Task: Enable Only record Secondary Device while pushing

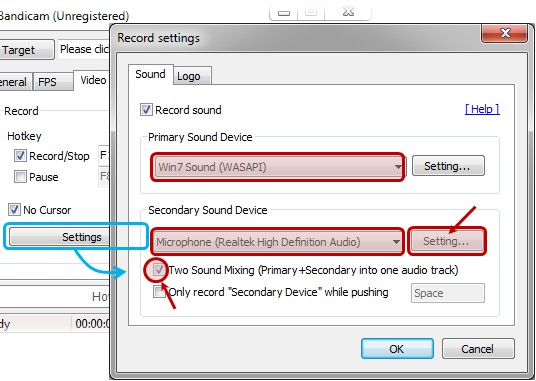Action: pyautogui.click(x=159, y=292)
